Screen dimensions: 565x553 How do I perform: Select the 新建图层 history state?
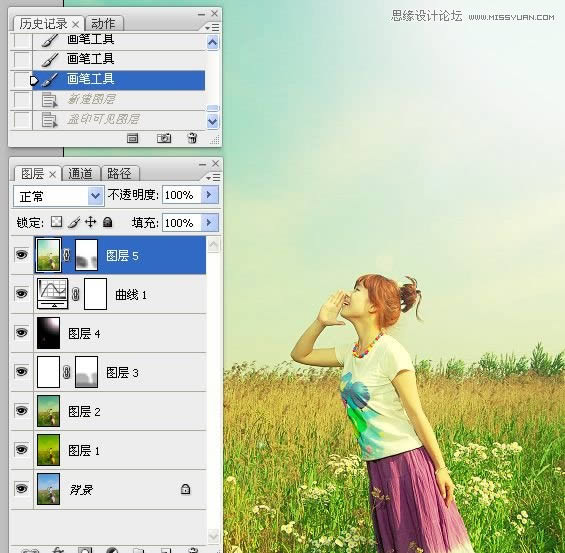[119, 99]
